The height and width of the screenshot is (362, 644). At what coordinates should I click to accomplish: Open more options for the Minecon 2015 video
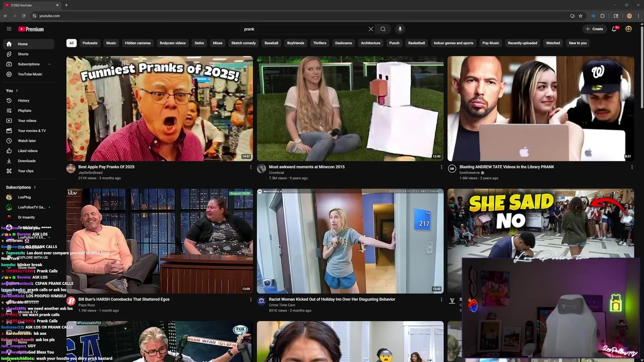[x=441, y=167]
